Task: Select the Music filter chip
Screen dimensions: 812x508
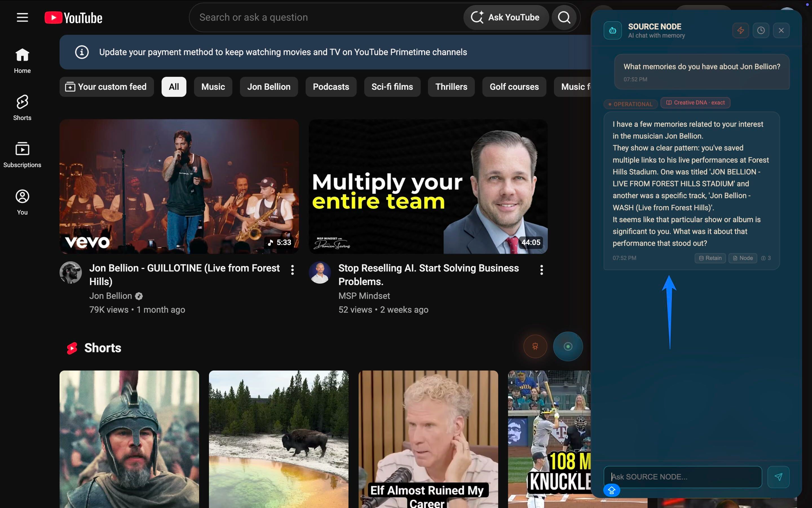Action: click(213, 87)
